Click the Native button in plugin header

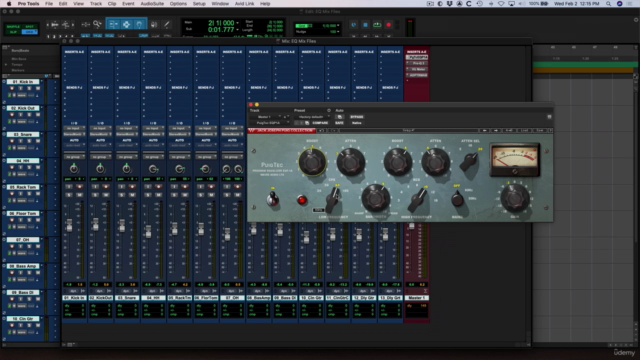356,123
